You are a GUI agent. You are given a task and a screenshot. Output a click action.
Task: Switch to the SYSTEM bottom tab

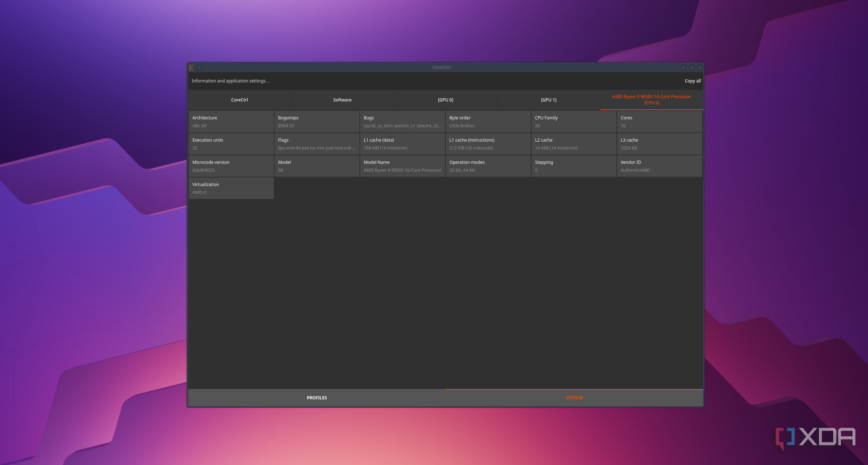coord(574,398)
